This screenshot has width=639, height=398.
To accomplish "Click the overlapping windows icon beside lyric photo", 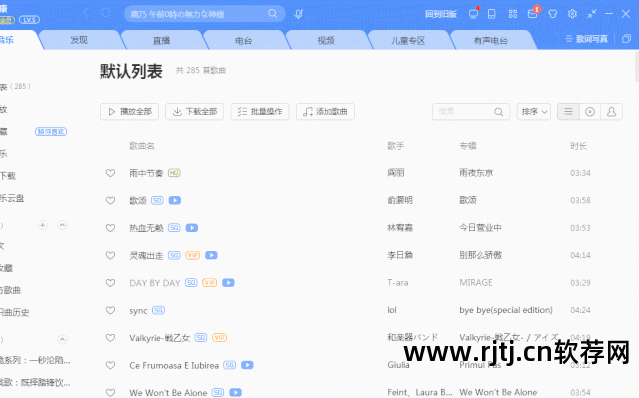I will (626, 39).
